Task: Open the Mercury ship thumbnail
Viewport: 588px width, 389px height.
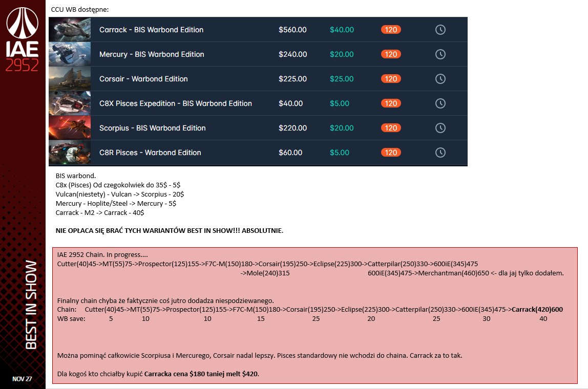Action: [70, 54]
